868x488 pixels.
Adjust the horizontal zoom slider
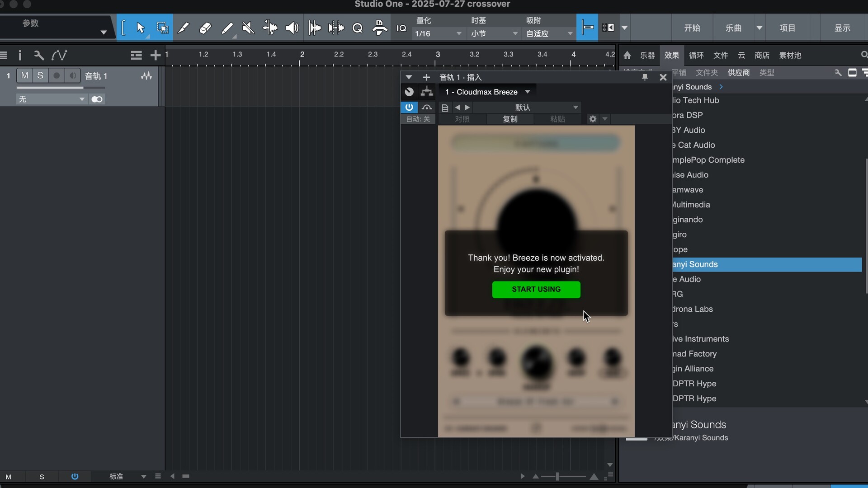point(557,476)
